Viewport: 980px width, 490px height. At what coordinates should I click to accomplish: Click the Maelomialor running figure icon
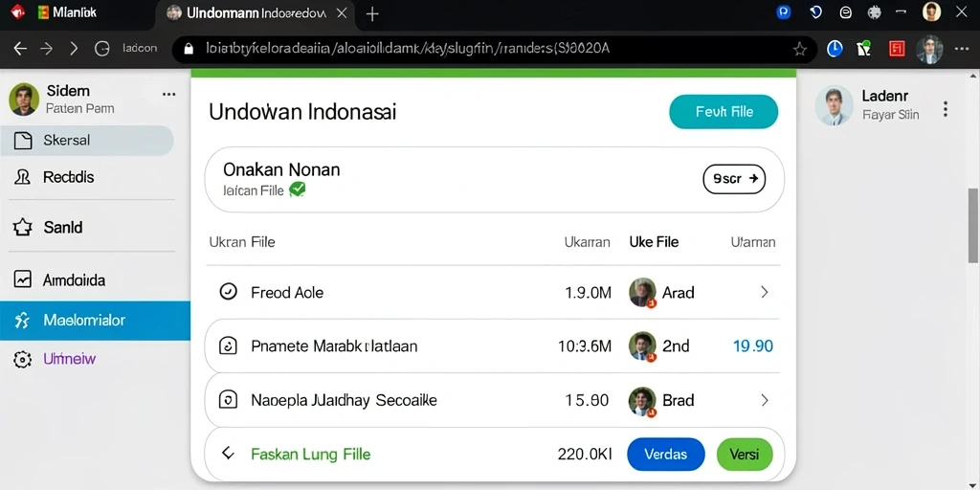23,321
